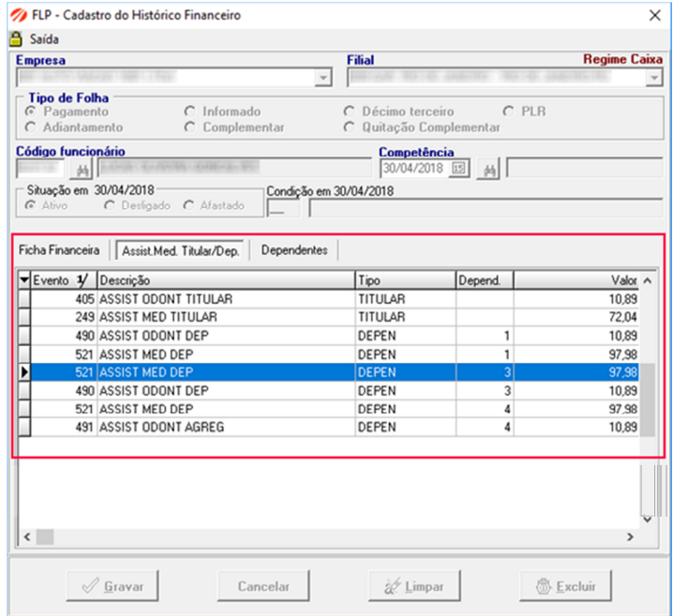This screenshot has width=673, height=616.
Task: Open the Saída menu
Action: (x=44, y=39)
